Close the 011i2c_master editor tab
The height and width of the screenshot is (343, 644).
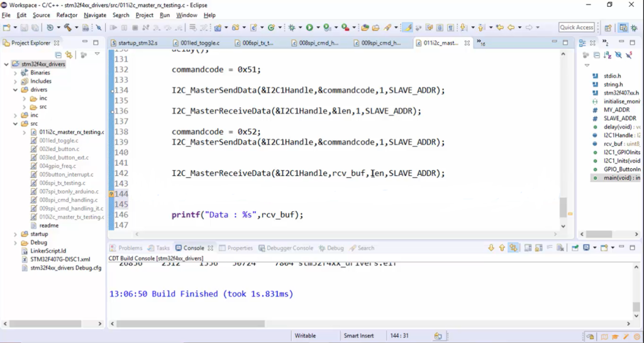pos(467,43)
